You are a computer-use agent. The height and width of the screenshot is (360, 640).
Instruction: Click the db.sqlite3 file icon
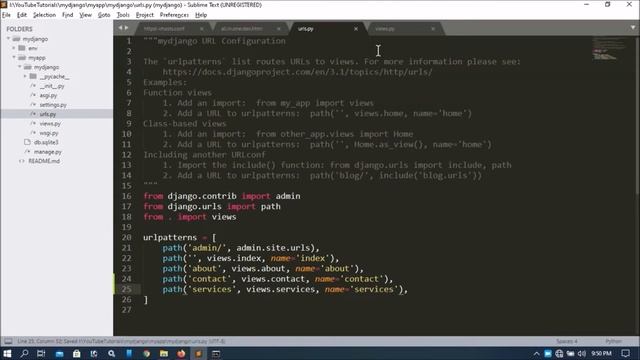point(27,142)
